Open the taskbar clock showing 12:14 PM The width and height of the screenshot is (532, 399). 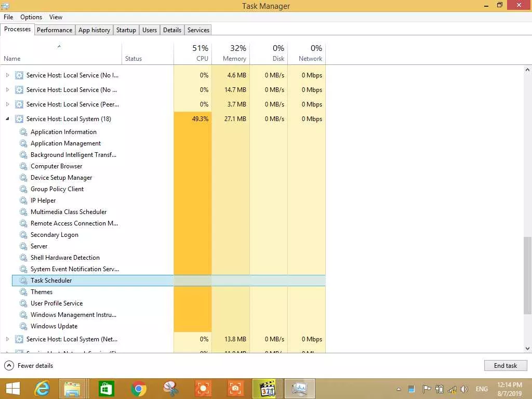[x=510, y=389]
